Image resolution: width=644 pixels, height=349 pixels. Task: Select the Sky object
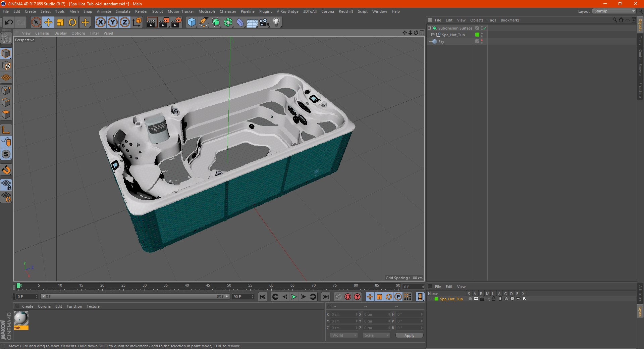tap(441, 42)
